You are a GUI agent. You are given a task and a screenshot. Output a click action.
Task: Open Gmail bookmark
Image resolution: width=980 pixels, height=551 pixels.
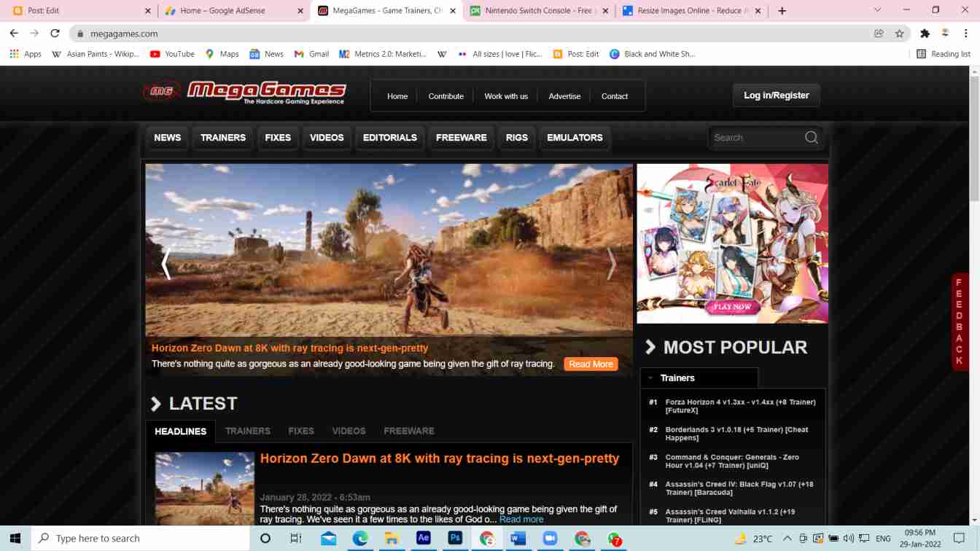pos(311,54)
